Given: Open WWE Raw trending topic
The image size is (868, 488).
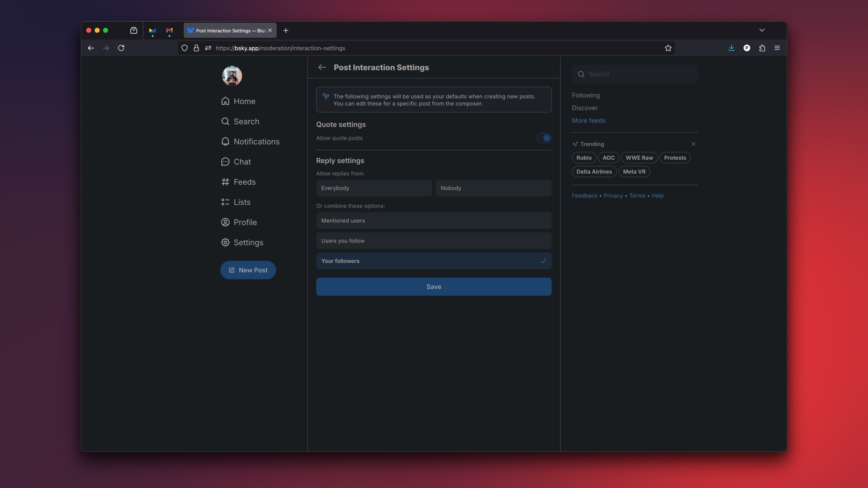Looking at the screenshot, I should coord(639,158).
